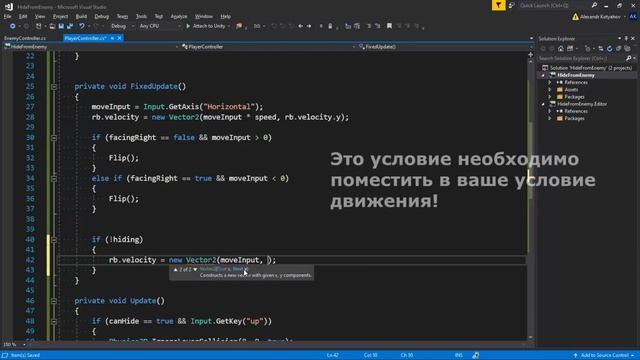Open the HideFromEnemy project scope dropdown
640x360 pixels.
(x=91, y=47)
